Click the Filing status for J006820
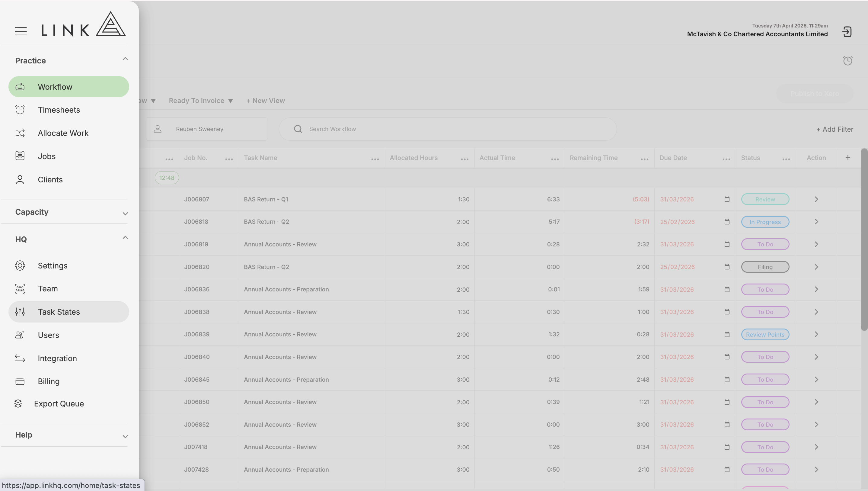 click(765, 267)
